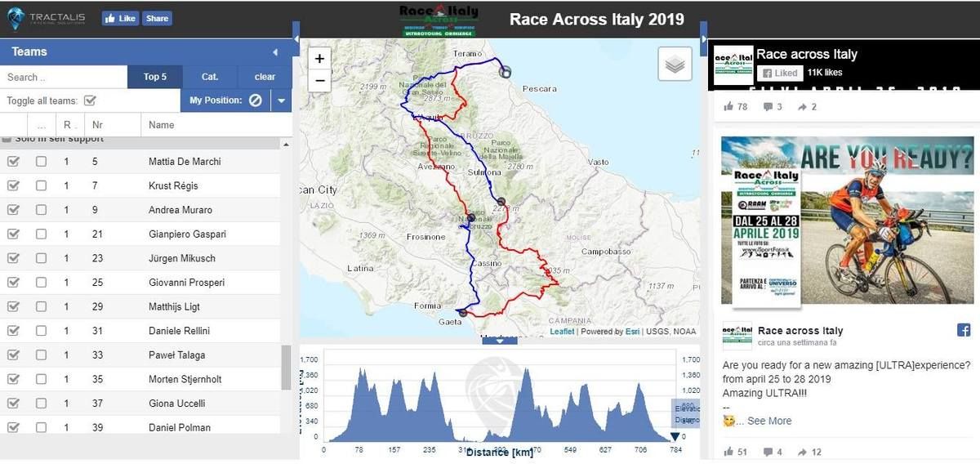The height and width of the screenshot is (464, 980).
Task: Select rider Daniele Rellini
Action: pyautogui.click(x=179, y=331)
